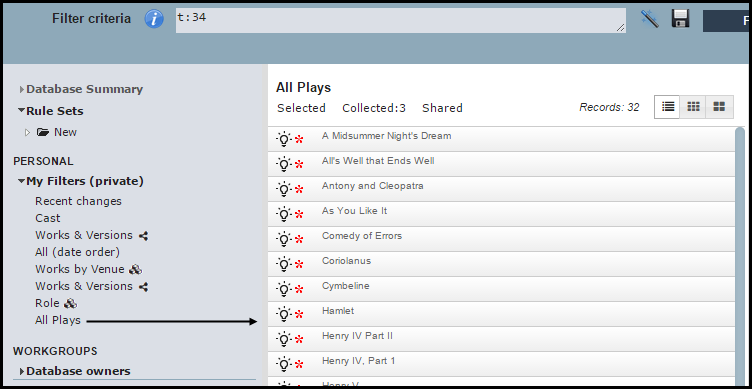This screenshot has width=752, height=389.
Task: Open the Collected:3 tab
Action: (374, 108)
